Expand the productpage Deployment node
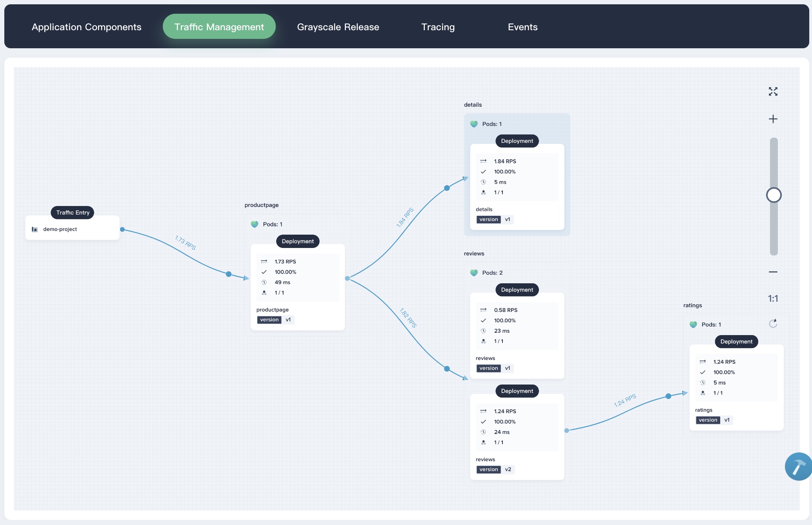The height and width of the screenshot is (525, 812). tap(297, 241)
